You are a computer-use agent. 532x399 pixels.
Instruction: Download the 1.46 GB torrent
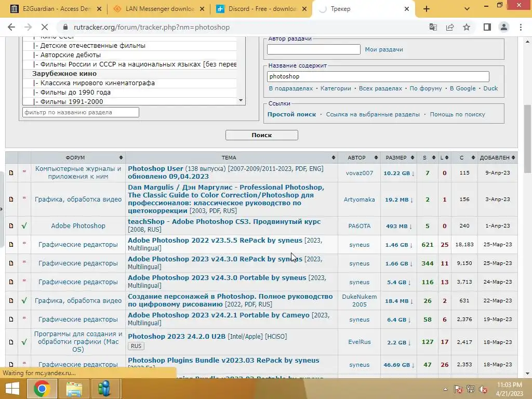tap(398, 245)
